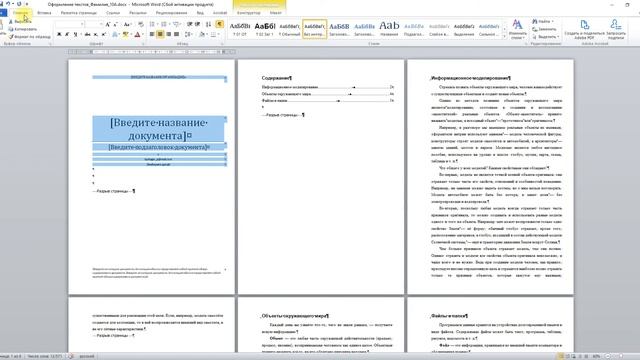Click the Redo icon in quick access
Image resolution: width=640 pixels, height=360 pixels.
pos(19,4)
